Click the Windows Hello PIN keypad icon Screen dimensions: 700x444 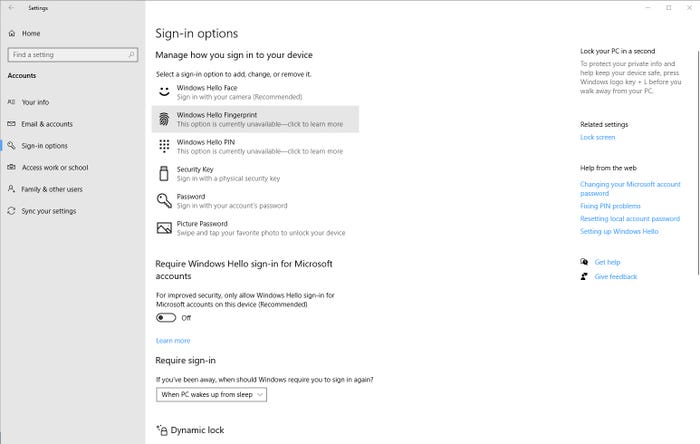[164, 146]
